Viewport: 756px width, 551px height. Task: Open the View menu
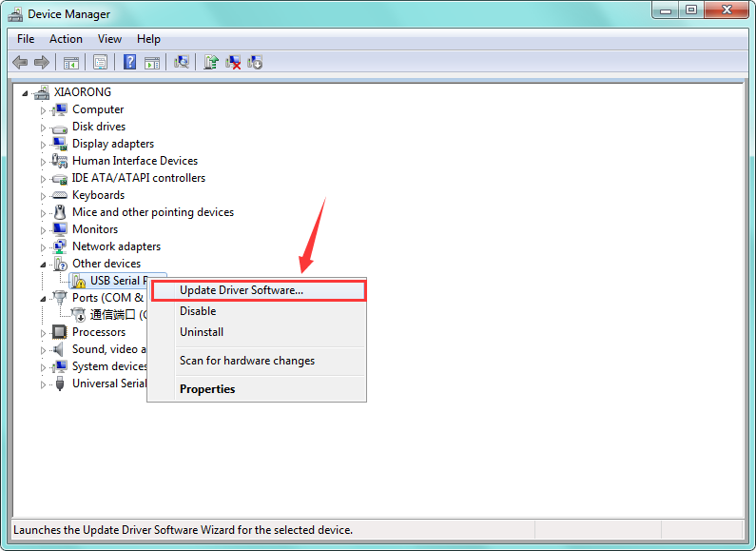109,39
